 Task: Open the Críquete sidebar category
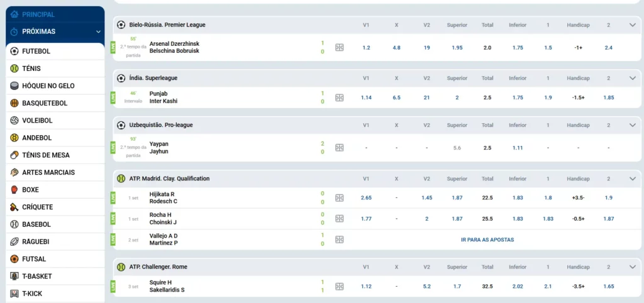coord(55,207)
